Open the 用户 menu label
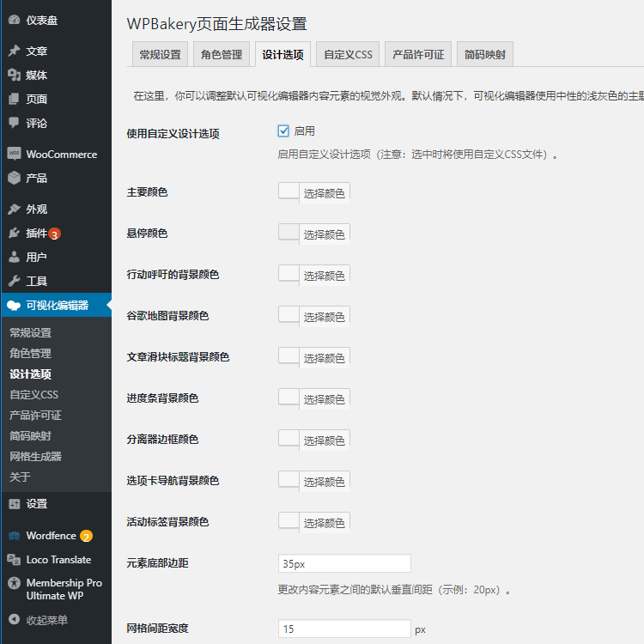Screen dimensions: 644x644 tap(37, 257)
